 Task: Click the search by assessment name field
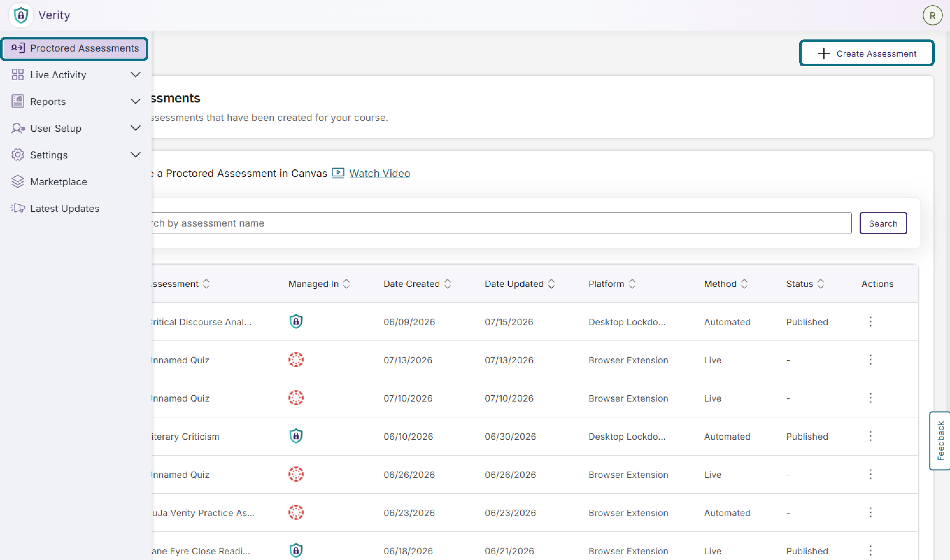501,223
